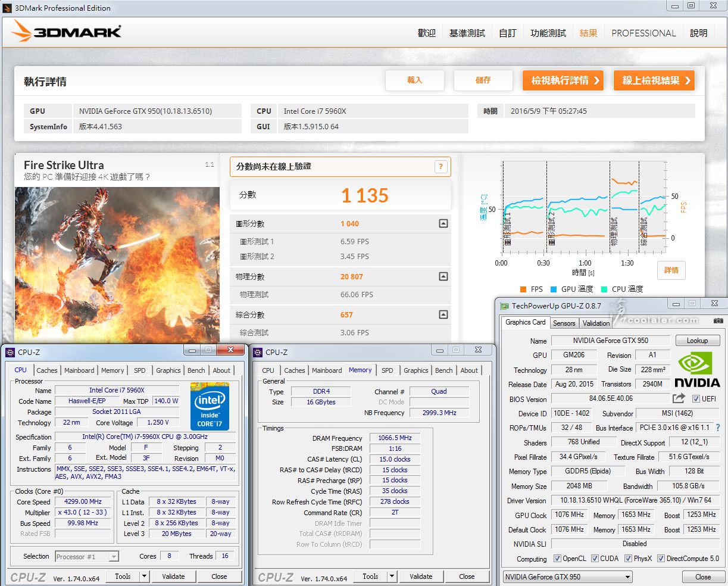728x586 pixels.
Task: Open the PROFESSIONAL tab
Action: point(643,33)
